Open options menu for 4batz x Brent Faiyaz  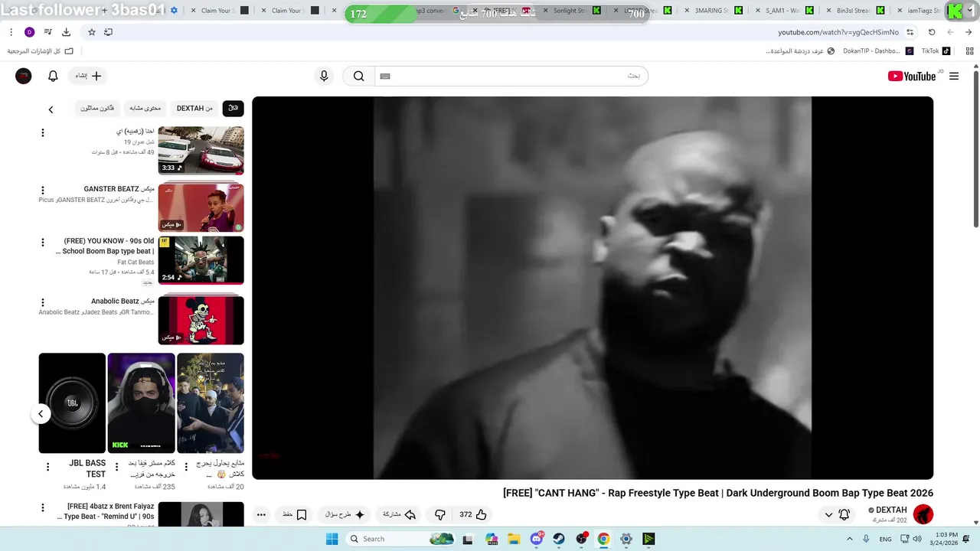coord(43,508)
